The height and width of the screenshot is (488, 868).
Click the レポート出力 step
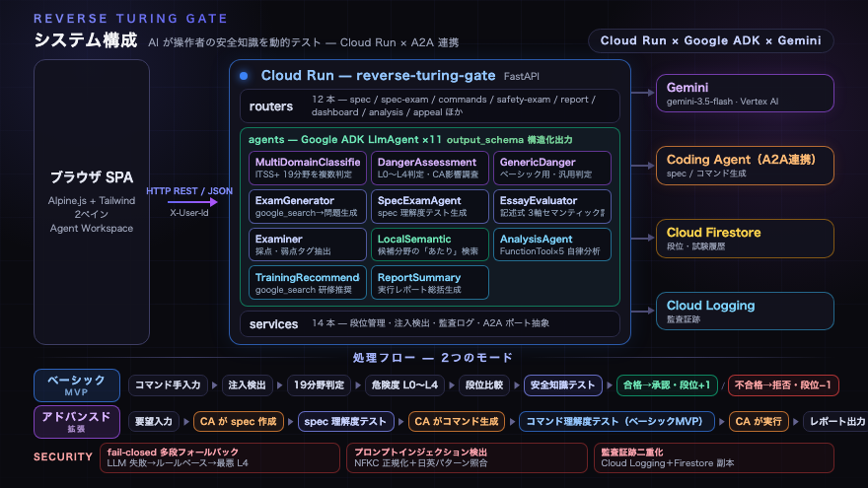(x=835, y=422)
